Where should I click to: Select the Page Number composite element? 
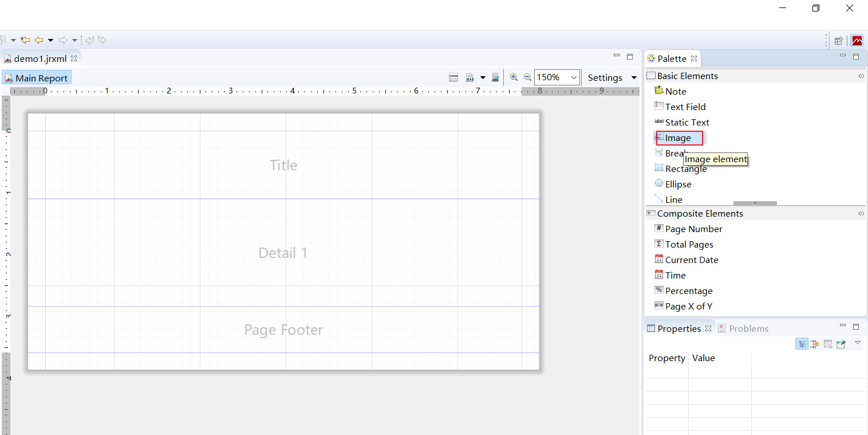pos(688,229)
